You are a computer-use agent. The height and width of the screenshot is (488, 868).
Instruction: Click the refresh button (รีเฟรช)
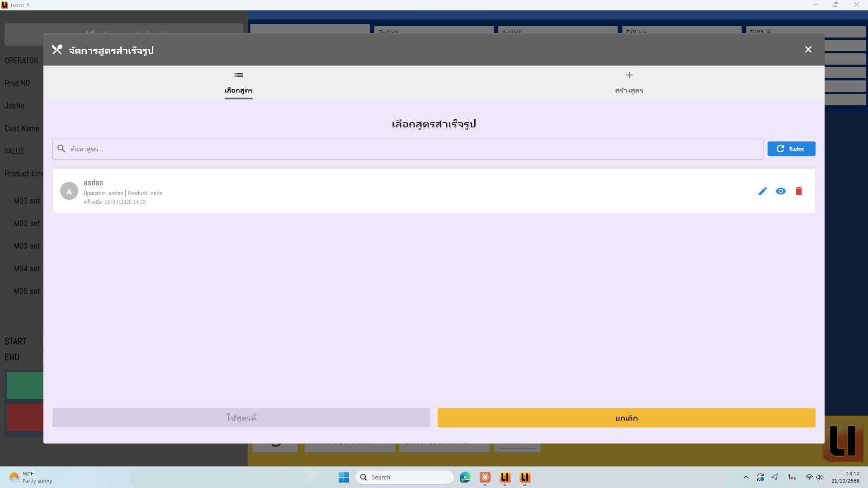point(791,149)
